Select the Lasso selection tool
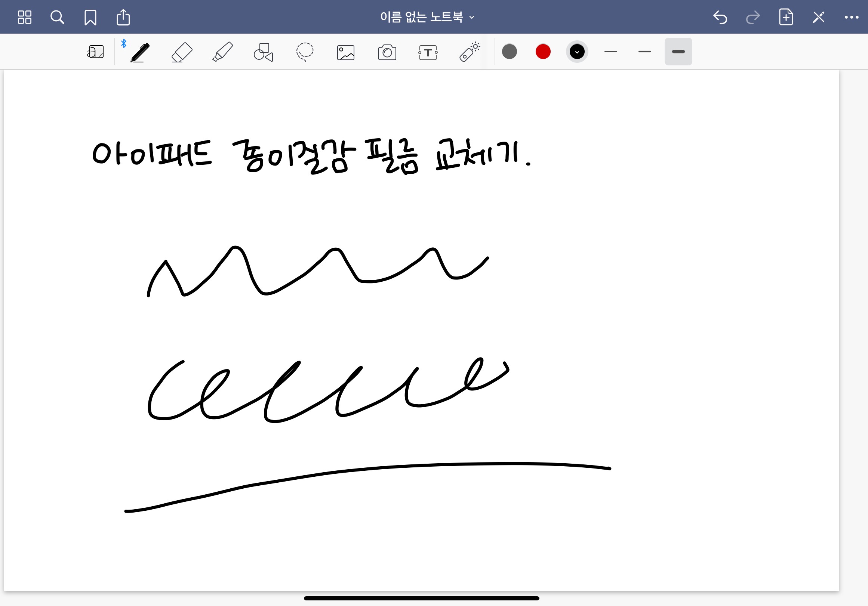The height and width of the screenshot is (606, 868). 304,52
